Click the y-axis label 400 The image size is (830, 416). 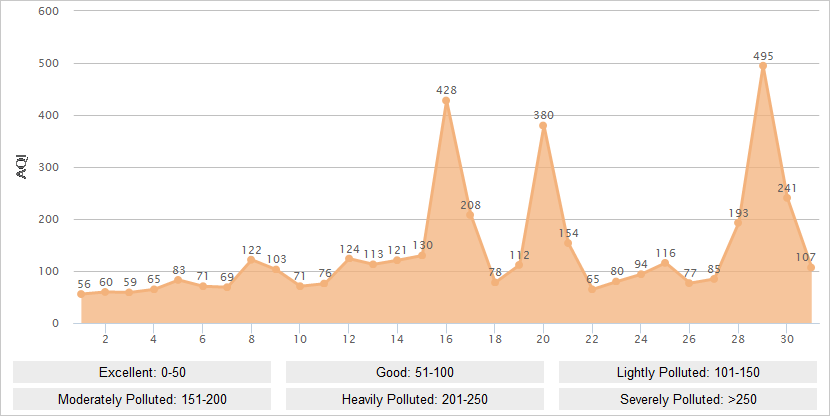pos(49,115)
